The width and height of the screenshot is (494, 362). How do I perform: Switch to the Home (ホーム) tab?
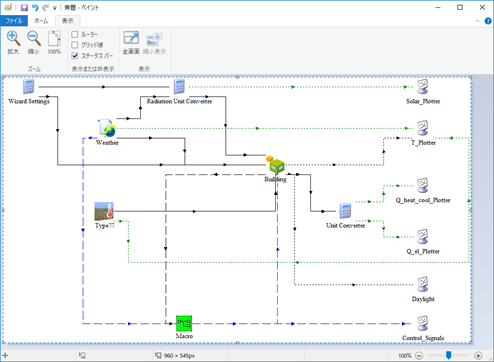click(41, 21)
